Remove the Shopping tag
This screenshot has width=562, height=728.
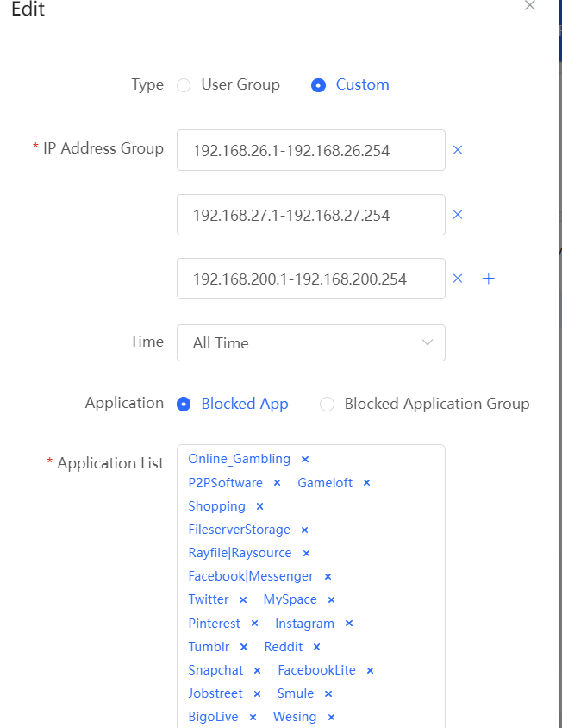[x=260, y=506]
